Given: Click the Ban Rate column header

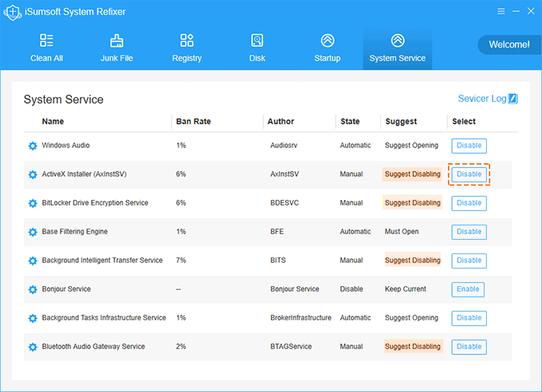Looking at the screenshot, I should pyautogui.click(x=193, y=121).
